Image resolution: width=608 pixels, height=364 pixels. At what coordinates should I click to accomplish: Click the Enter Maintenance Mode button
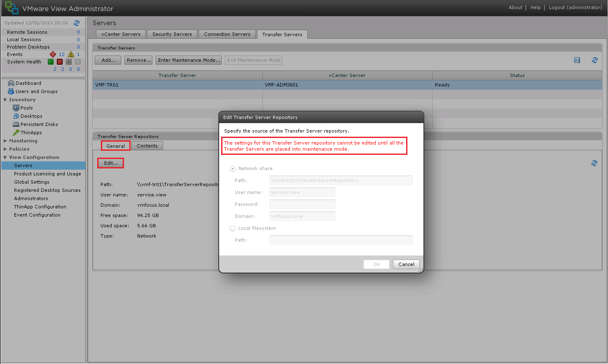pyautogui.click(x=188, y=60)
